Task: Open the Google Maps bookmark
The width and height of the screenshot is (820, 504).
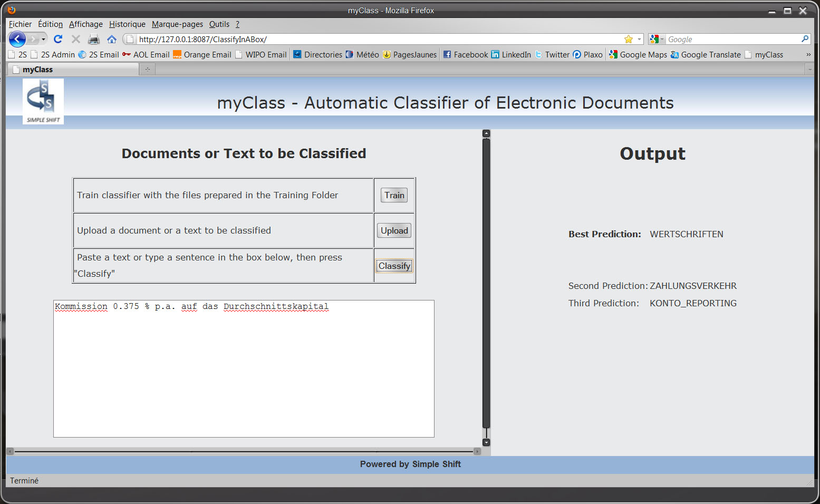Action: 638,55
